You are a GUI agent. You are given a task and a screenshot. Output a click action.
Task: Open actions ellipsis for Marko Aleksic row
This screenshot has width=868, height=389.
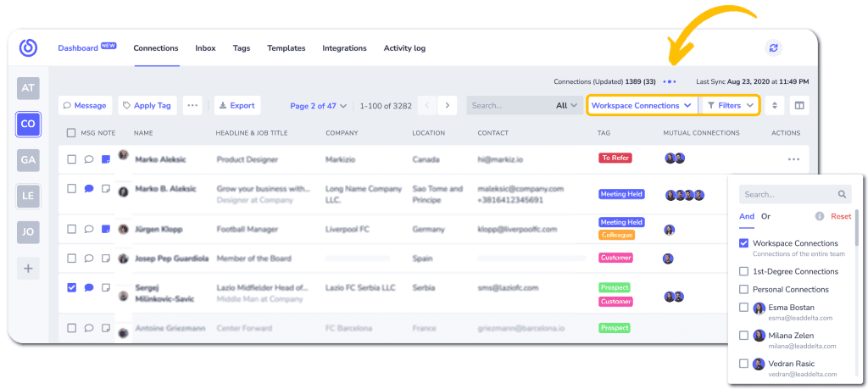793,159
